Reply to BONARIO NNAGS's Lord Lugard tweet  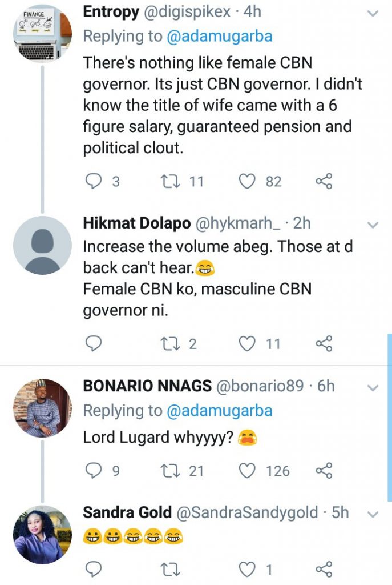tap(94, 471)
